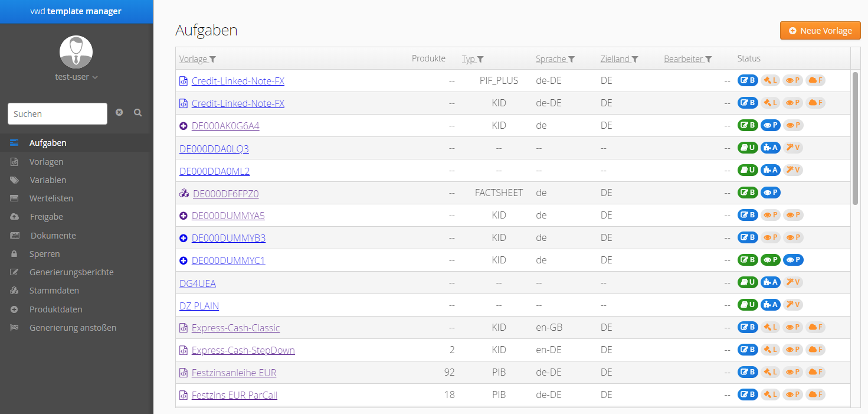
Task: Click the template icon beside Festzins EUR ParCall
Action: (x=184, y=395)
